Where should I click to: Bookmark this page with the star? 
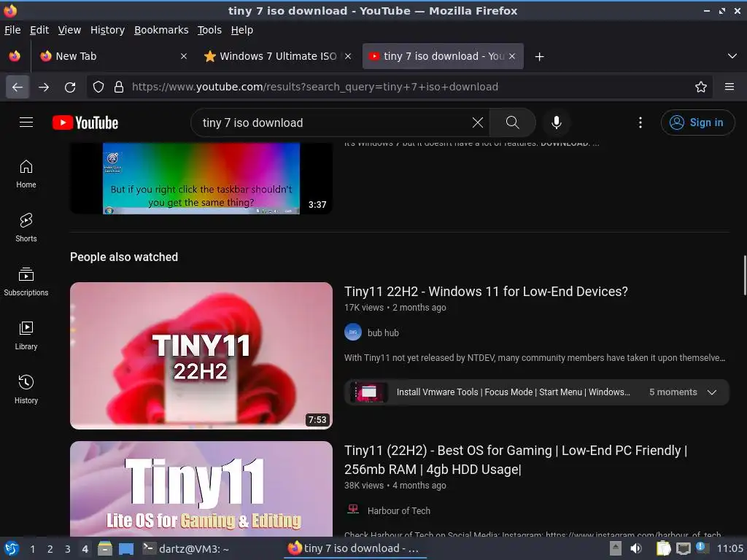[701, 87]
